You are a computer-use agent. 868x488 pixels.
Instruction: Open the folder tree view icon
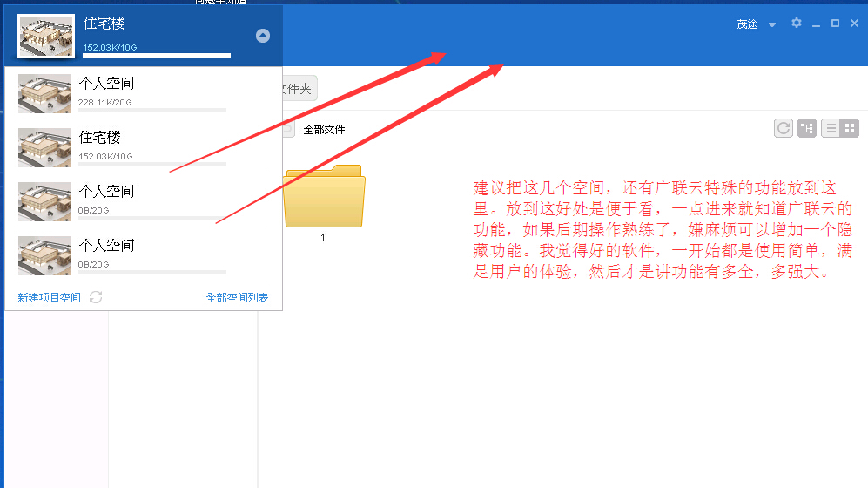coord(807,128)
